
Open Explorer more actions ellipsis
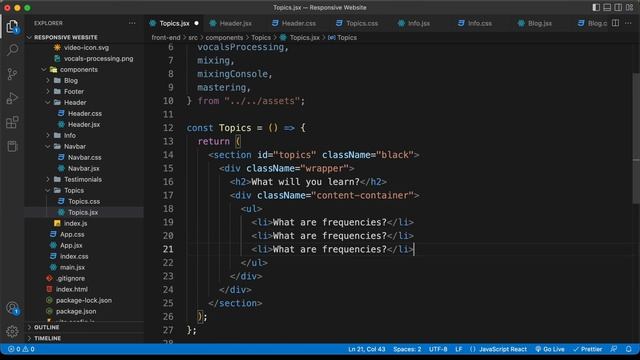132,23
